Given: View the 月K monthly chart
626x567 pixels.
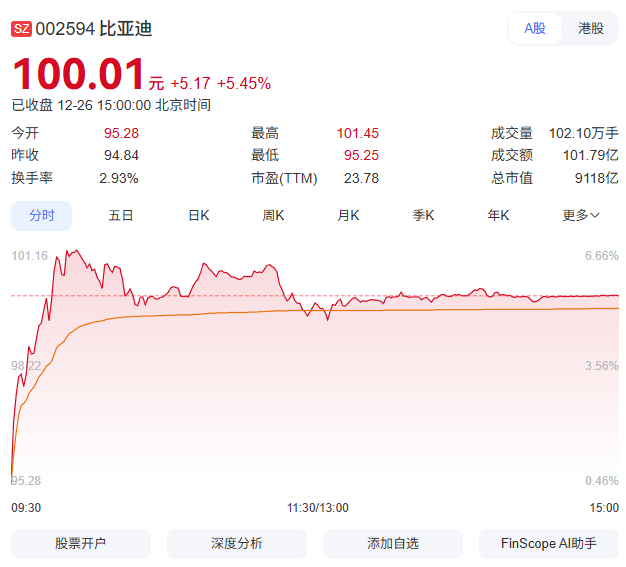Looking at the screenshot, I should pos(348,215).
